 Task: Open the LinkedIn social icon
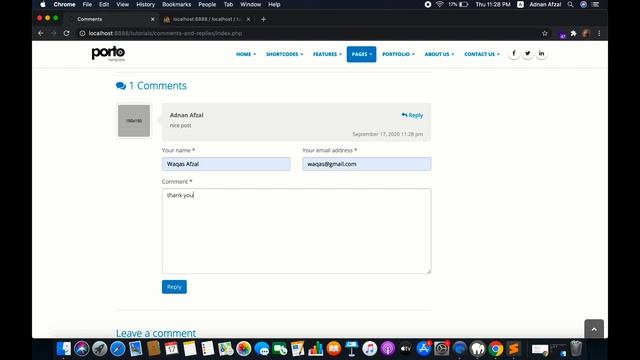coord(541,53)
